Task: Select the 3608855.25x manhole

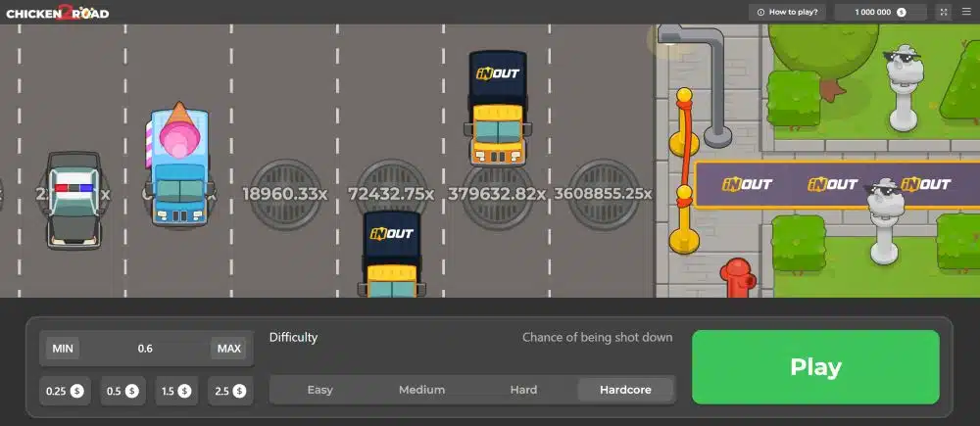Action: click(603, 194)
